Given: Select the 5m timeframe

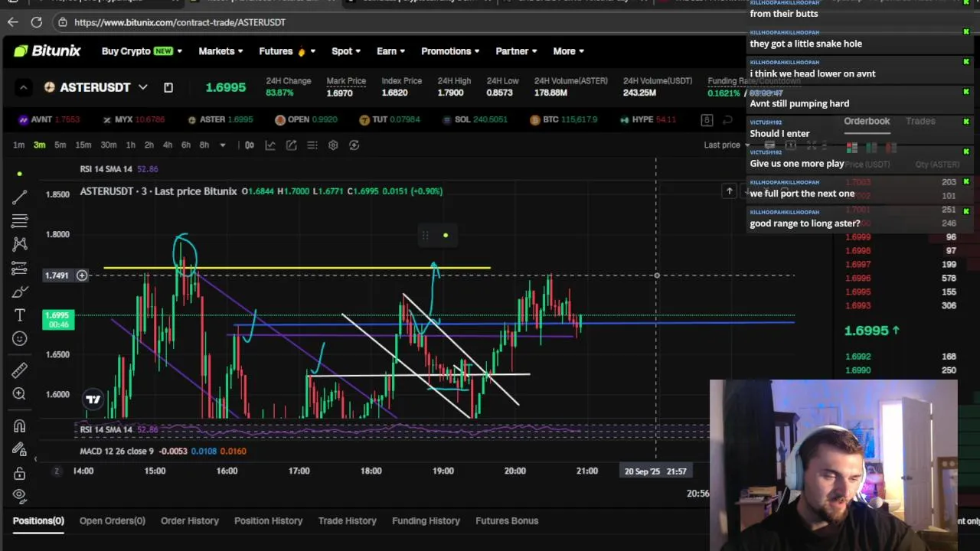Looking at the screenshot, I should click(x=60, y=145).
